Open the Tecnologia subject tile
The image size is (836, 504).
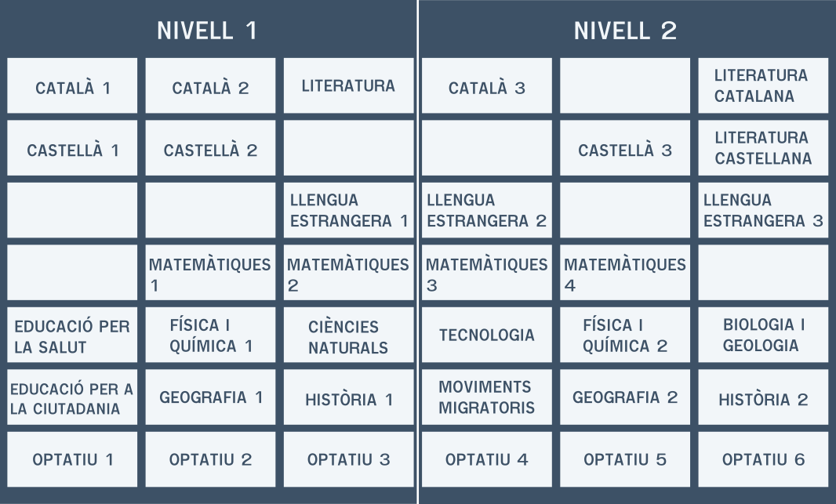pos(486,335)
